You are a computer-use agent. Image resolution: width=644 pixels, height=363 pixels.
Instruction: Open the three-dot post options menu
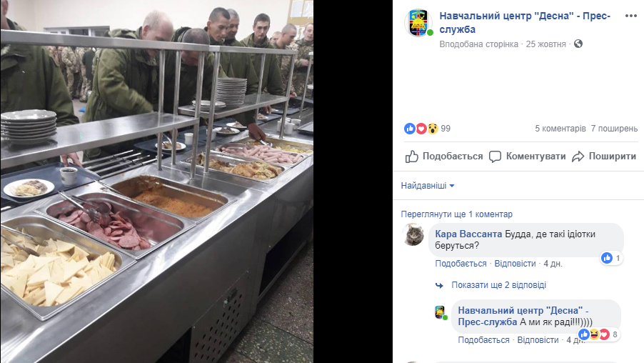[x=631, y=16]
